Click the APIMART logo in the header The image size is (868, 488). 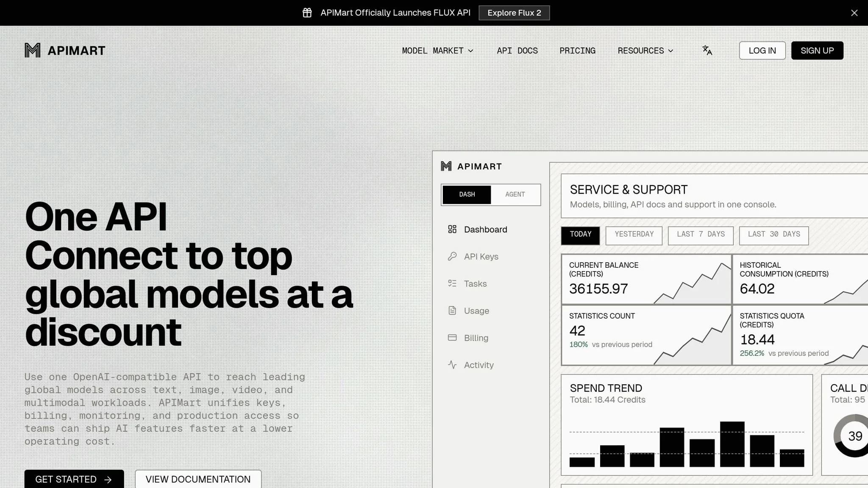point(65,50)
